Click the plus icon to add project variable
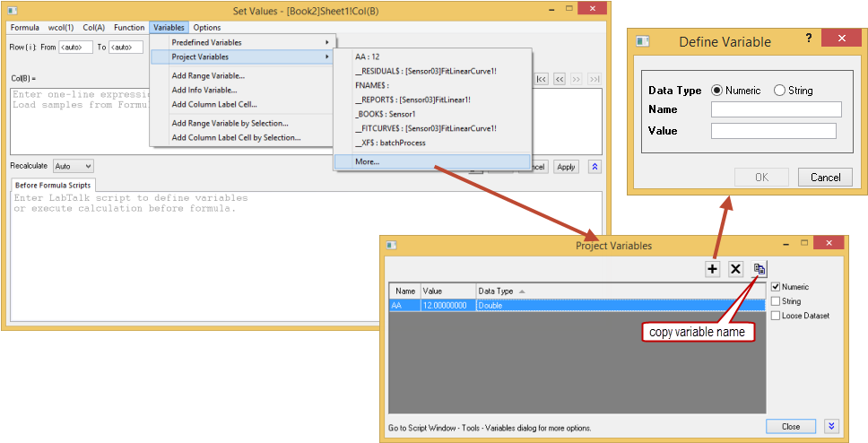Screen dimensions: 868x443 pos(713,269)
